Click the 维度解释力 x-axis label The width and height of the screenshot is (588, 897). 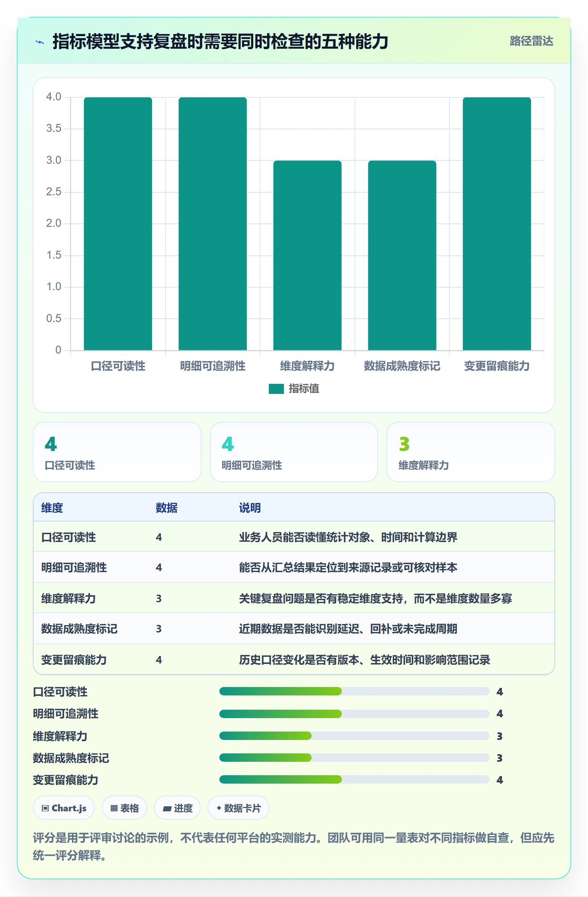[x=307, y=366]
